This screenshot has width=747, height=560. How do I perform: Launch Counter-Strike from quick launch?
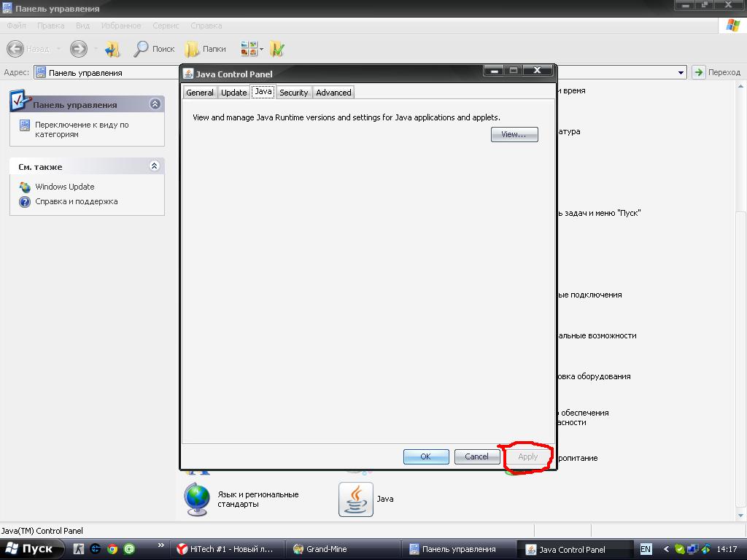tap(79, 549)
